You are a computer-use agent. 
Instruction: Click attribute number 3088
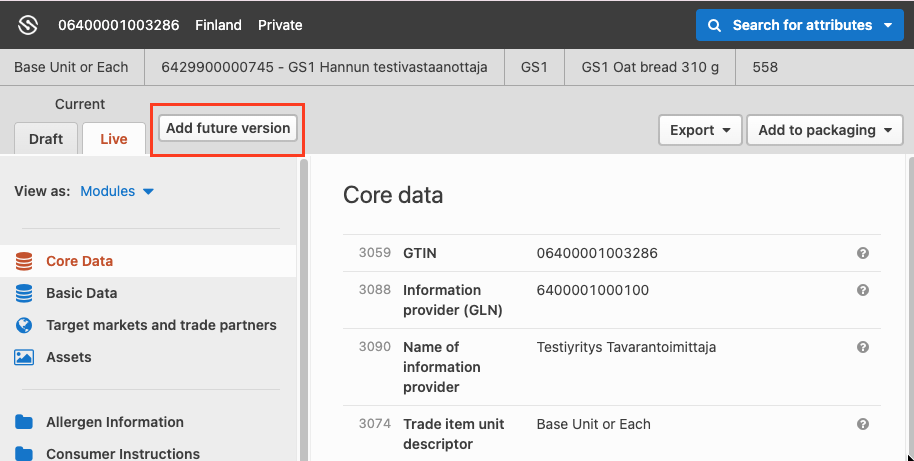tap(375, 289)
